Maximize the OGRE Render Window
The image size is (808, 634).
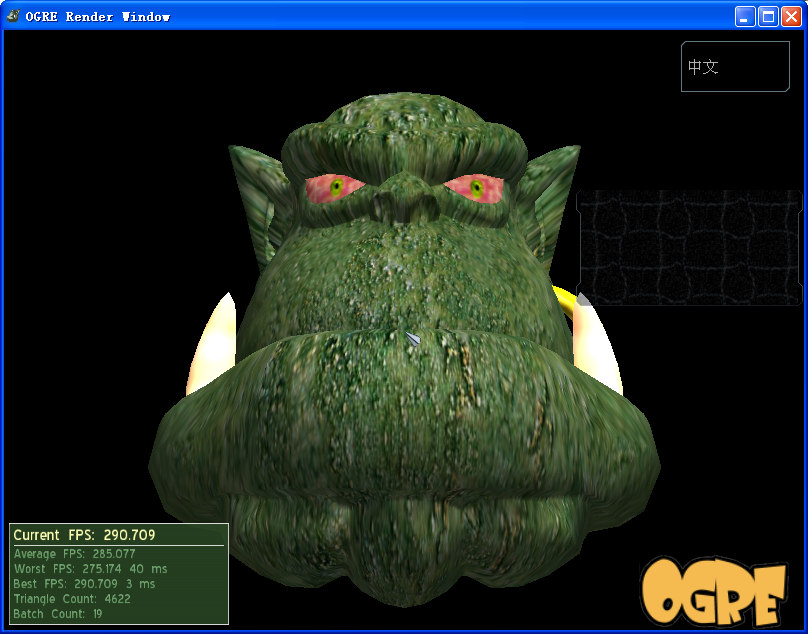(768, 16)
